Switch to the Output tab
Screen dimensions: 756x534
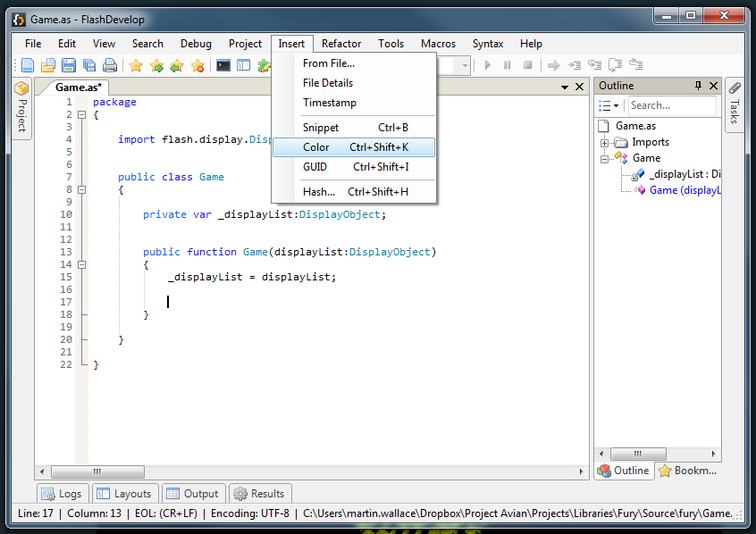(x=192, y=494)
